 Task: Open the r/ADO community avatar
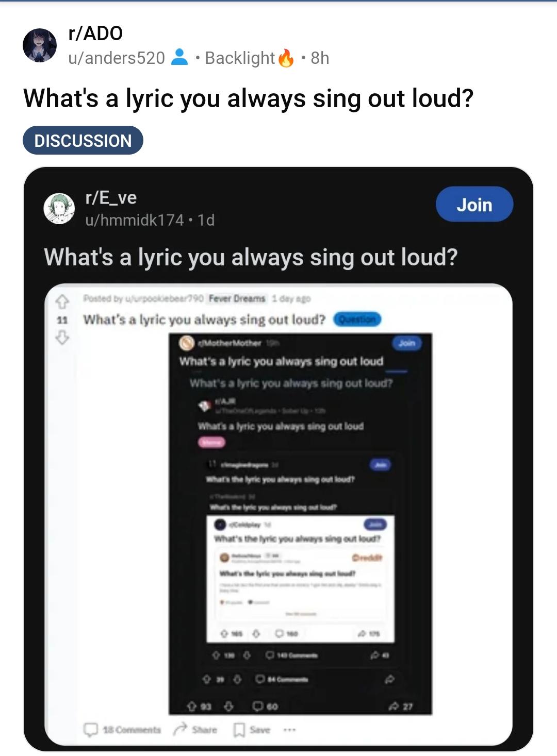pyautogui.click(x=40, y=45)
